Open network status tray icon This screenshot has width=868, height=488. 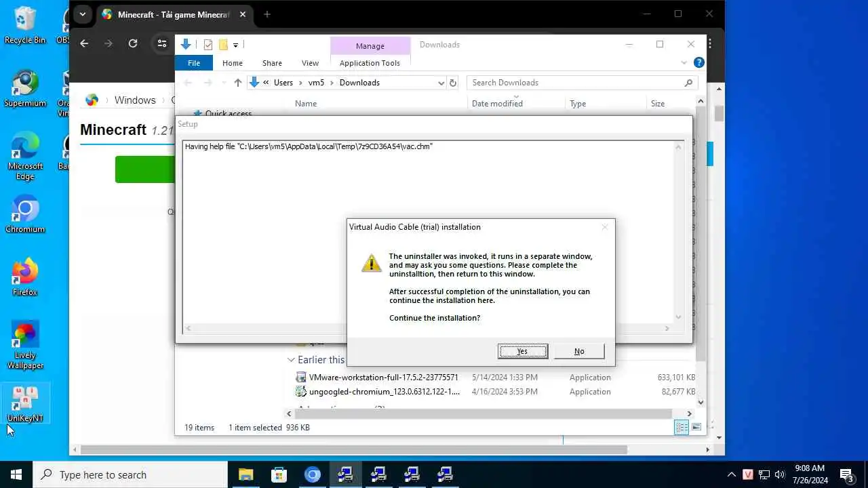(x=764, y=474)
